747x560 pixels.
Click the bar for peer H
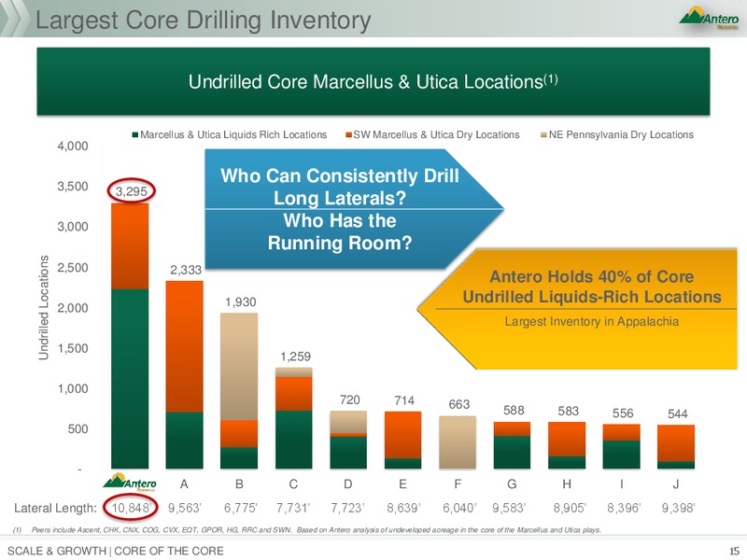click(x=567, y=445)
